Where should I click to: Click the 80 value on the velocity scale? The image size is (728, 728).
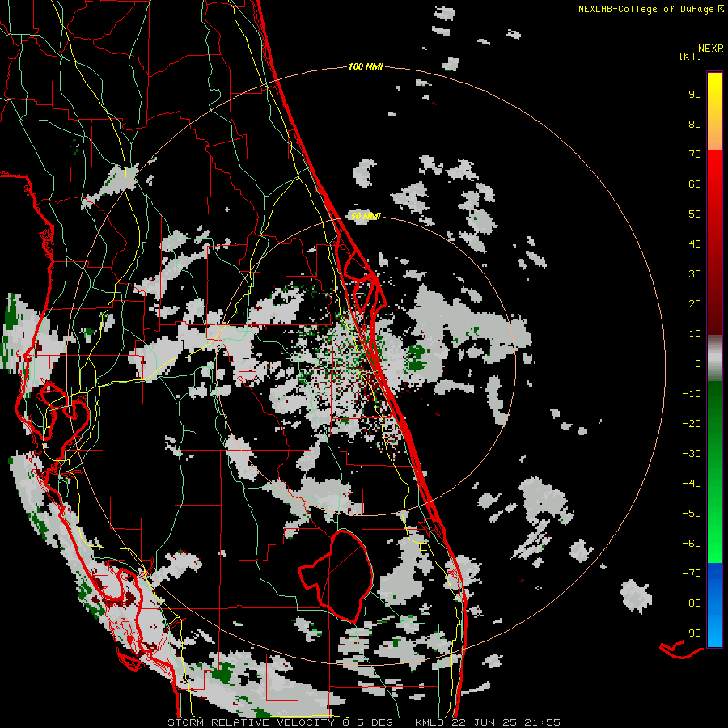695,125
